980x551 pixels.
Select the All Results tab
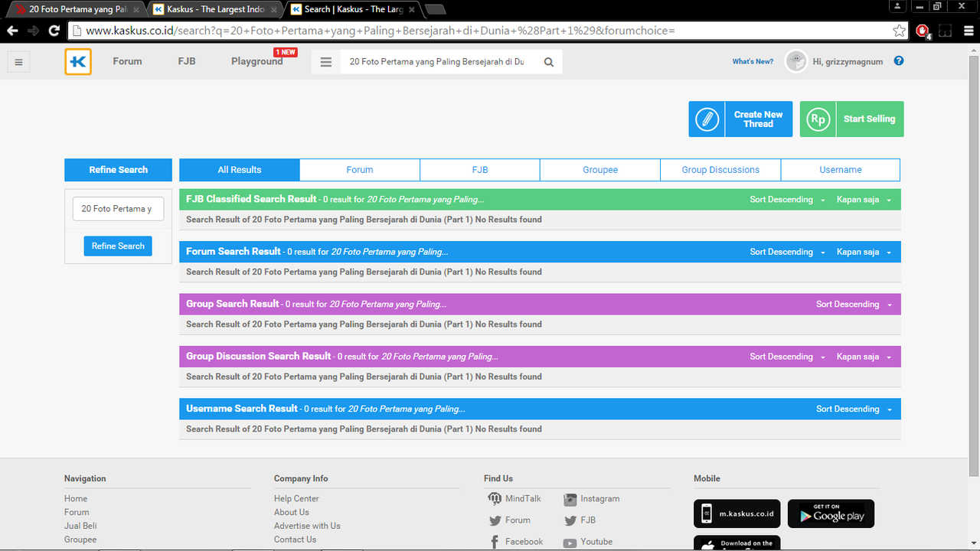coord(240,170)
